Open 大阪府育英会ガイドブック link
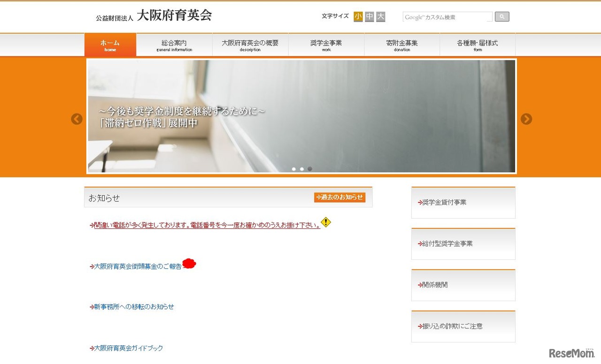The image size is (601, 364). pyautogui.click(x=129, y=348)
